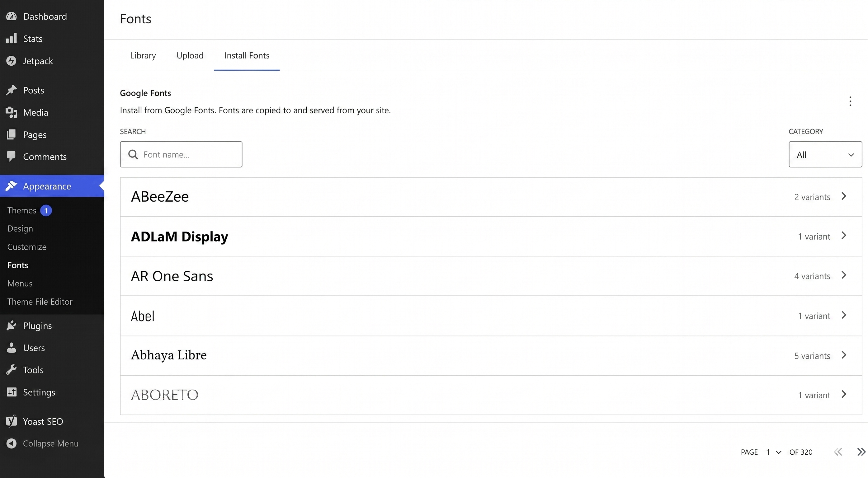The width and height of the screenshot is (868, 478).
Task: Open the Posts menu label
Action: [x=33, y=90]
